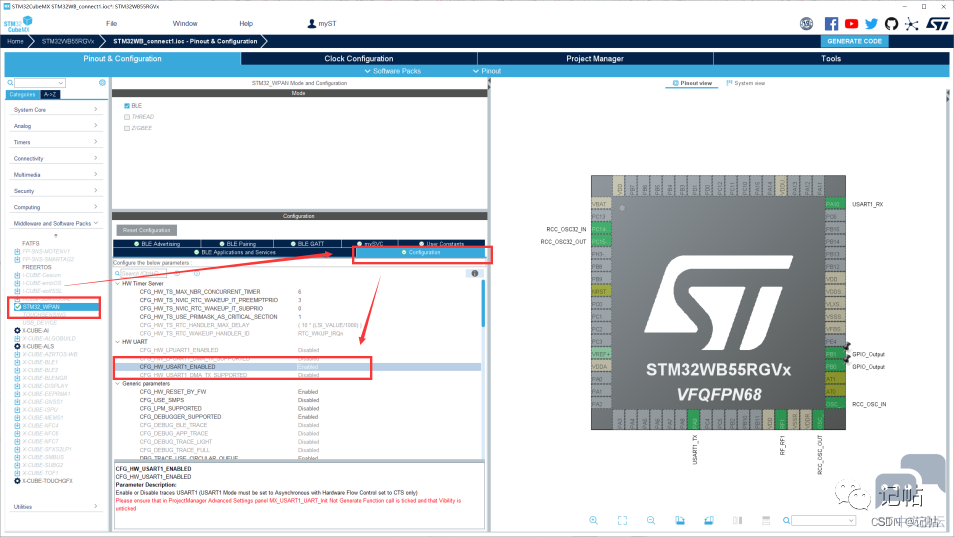Screen dimensions: 954x537
Task: Rotate the chip clockwise
Action: tap(680, 521)
